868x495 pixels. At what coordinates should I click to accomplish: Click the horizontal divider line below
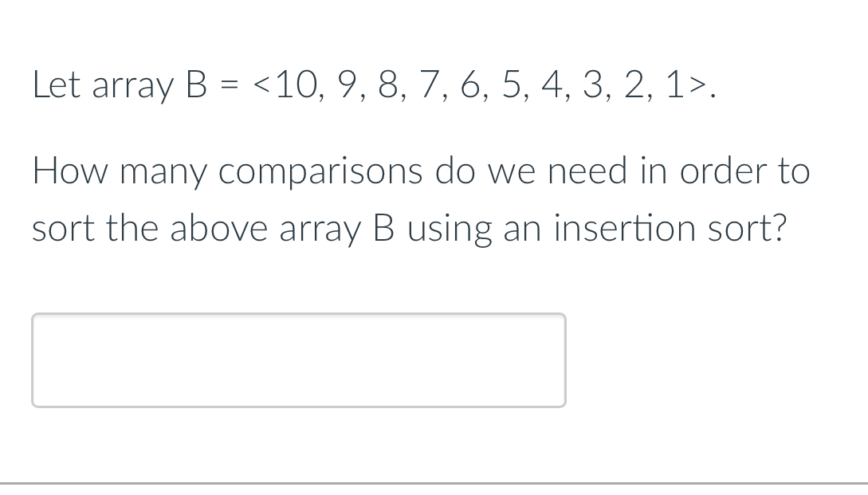[434, 484]
